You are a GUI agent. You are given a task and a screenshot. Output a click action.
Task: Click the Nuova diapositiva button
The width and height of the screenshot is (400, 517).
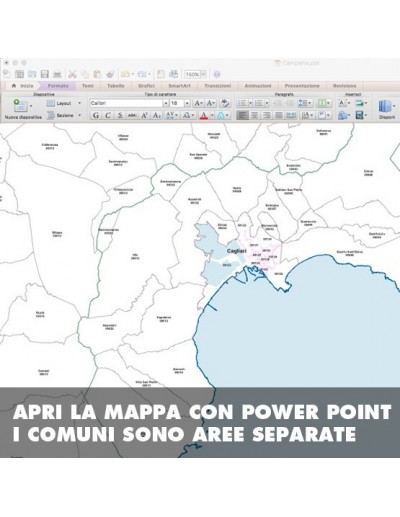tap(23, 109)
